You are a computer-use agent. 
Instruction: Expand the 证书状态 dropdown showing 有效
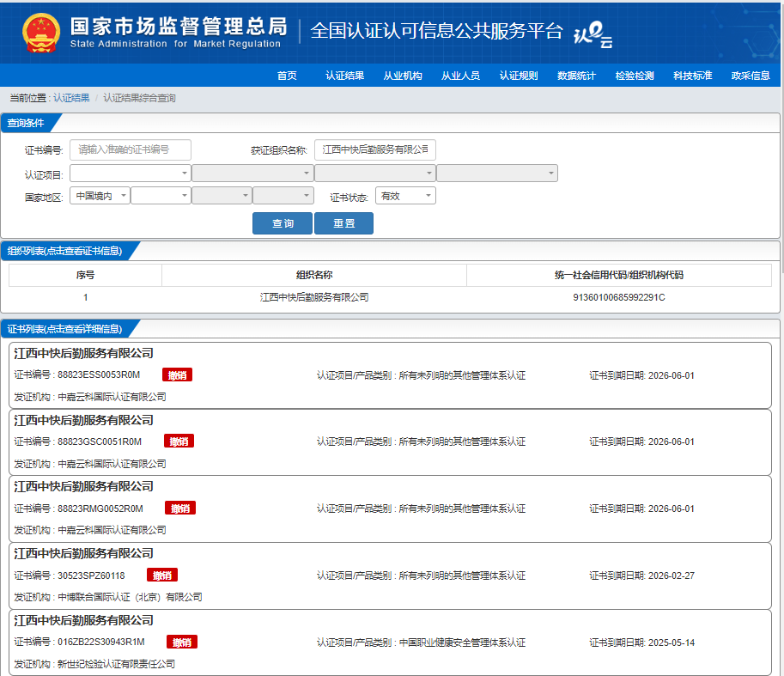(405, 196)
